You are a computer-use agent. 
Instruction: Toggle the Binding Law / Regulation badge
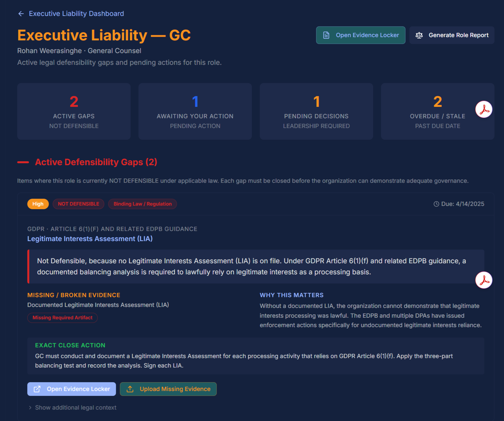142,204
